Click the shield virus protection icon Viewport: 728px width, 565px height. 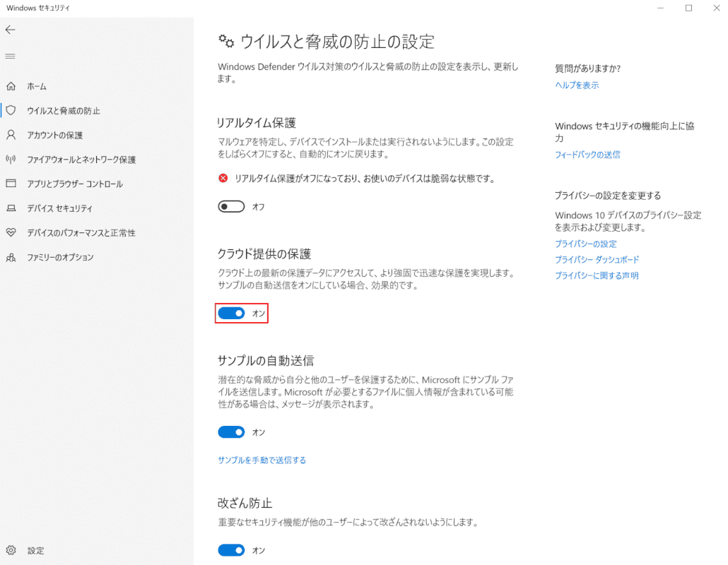[x=11, y=110]
